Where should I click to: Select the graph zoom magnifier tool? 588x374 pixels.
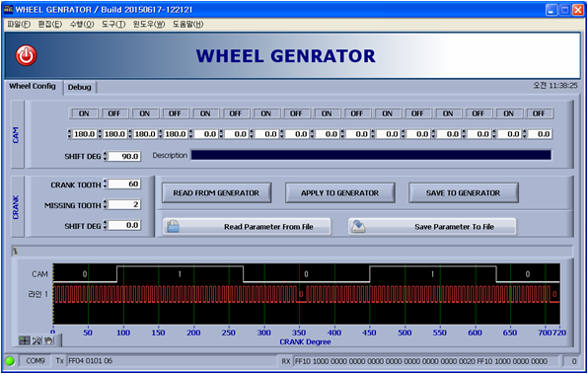click(37, 340)
